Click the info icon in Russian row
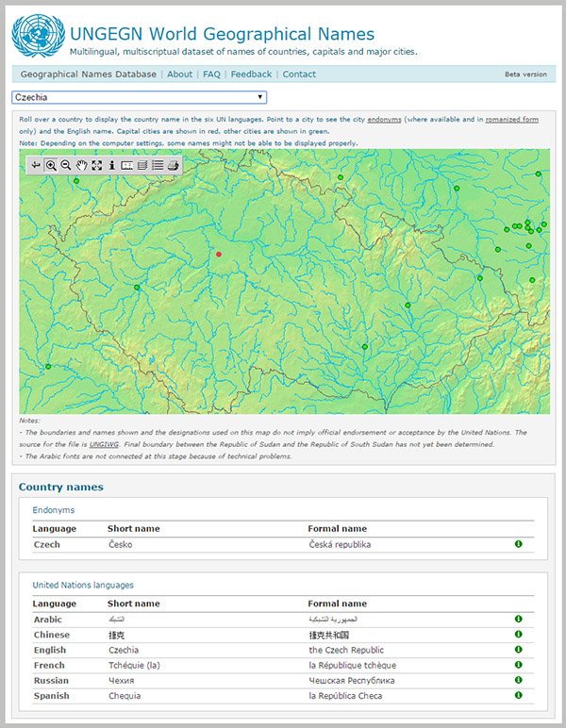The image size is (566, 728). point(518,680)
